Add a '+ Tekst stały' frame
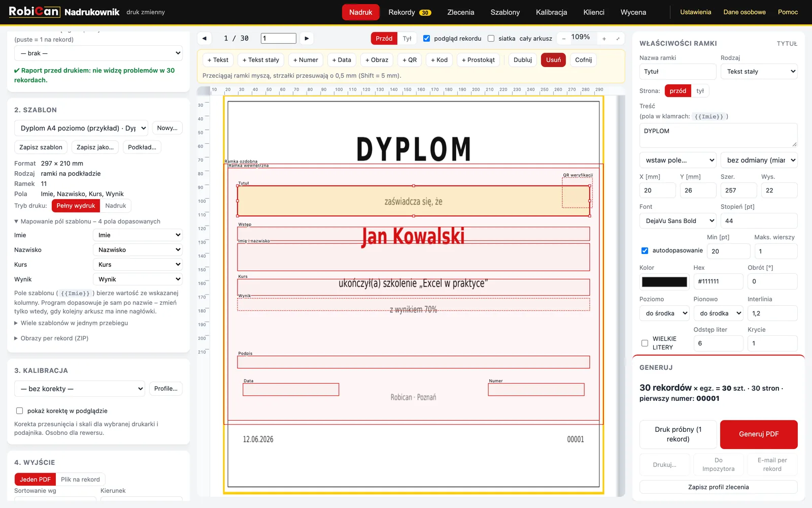 [261, 60]
